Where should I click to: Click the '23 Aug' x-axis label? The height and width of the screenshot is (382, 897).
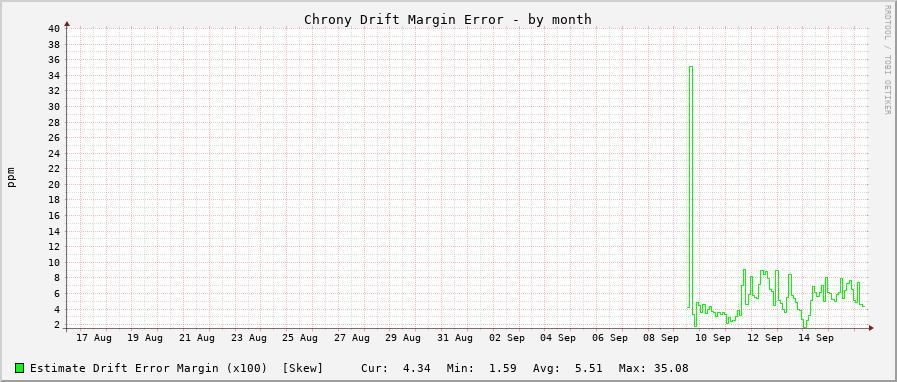point(249,338)
